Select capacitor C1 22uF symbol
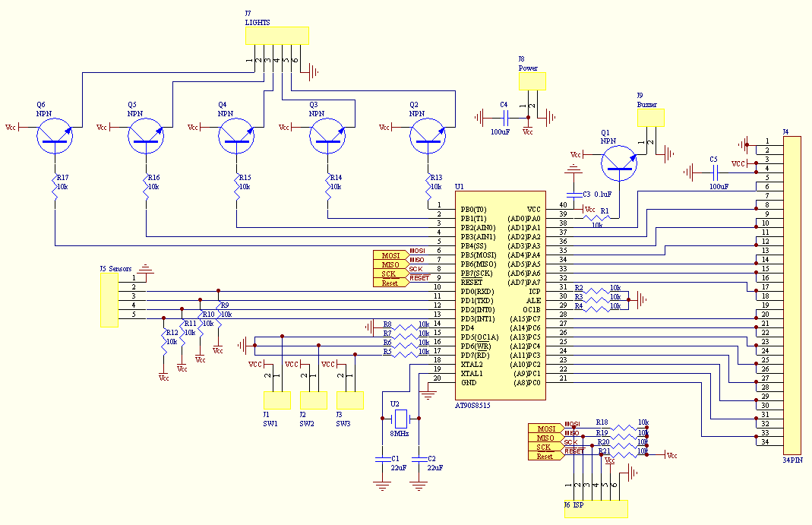Image resolution: width=812 pixels, height=525 pixels. pyautogui.click(x=382, y=459)
